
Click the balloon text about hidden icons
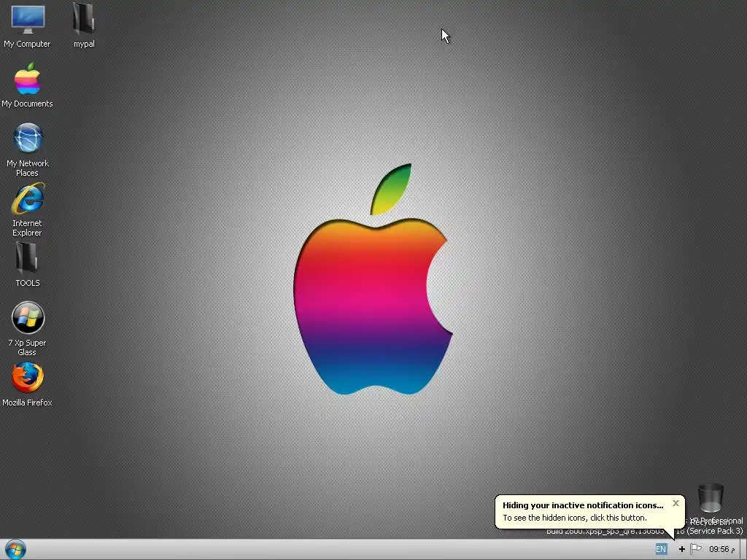575,518
